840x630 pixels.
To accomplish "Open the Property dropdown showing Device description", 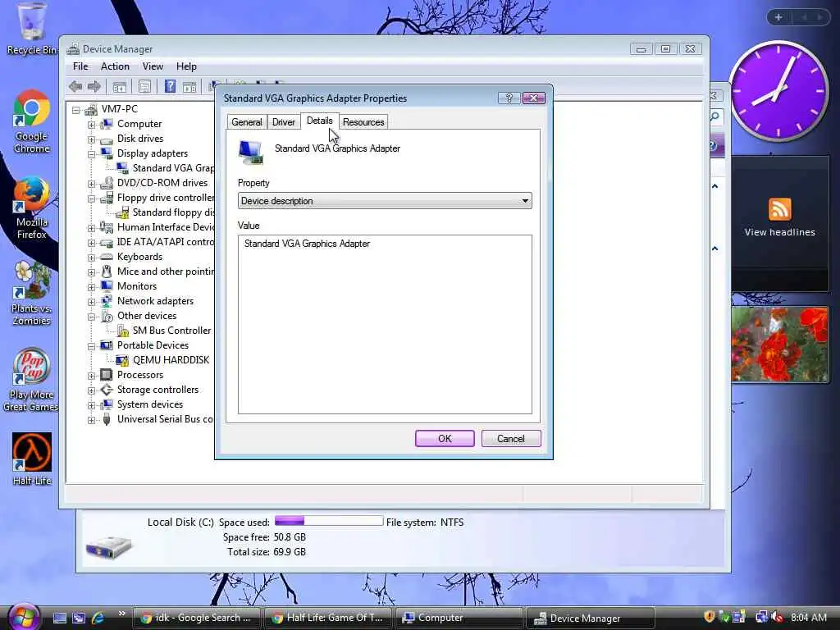I will [x=385, y=201].
